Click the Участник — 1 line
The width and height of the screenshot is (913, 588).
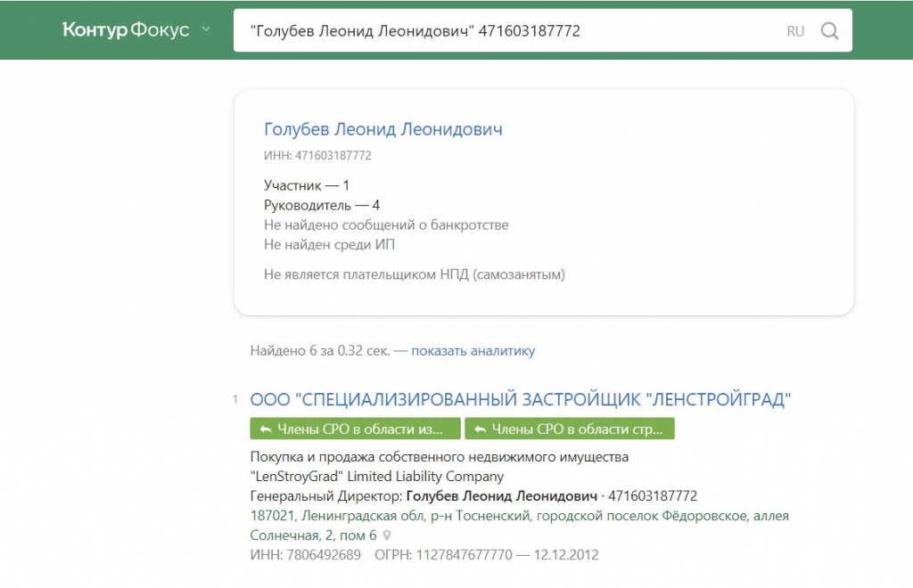(x=307, y=185)
